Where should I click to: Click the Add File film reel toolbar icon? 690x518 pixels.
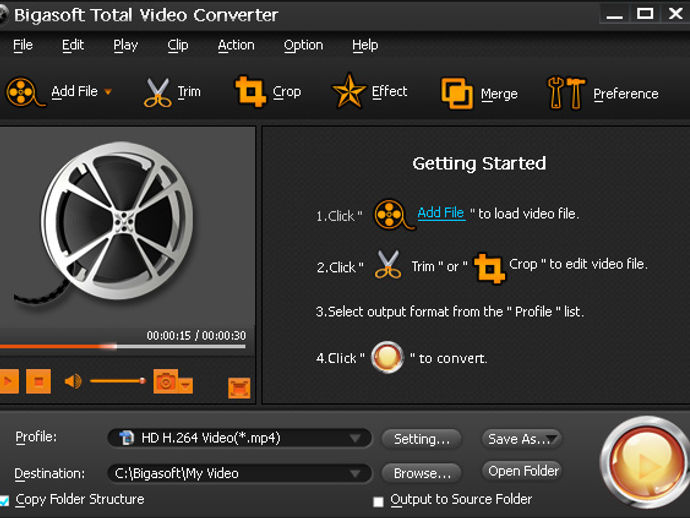pyautogui.click(x=24, y=92)
